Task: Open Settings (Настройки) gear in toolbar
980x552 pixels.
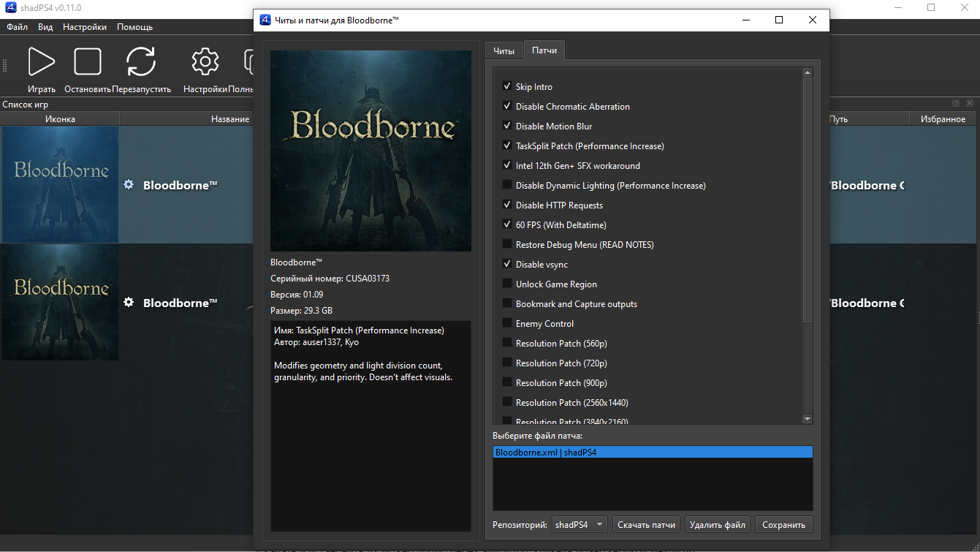Action: click(x=205, y=61)
